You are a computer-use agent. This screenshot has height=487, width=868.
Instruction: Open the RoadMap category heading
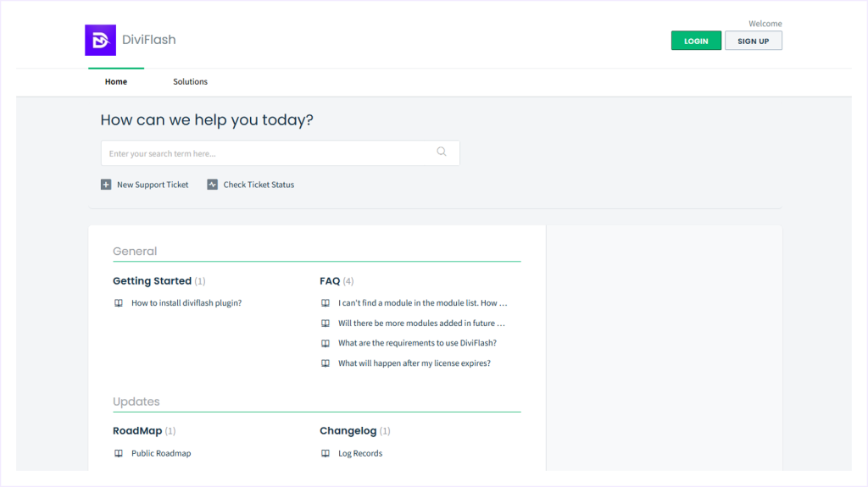137,431
